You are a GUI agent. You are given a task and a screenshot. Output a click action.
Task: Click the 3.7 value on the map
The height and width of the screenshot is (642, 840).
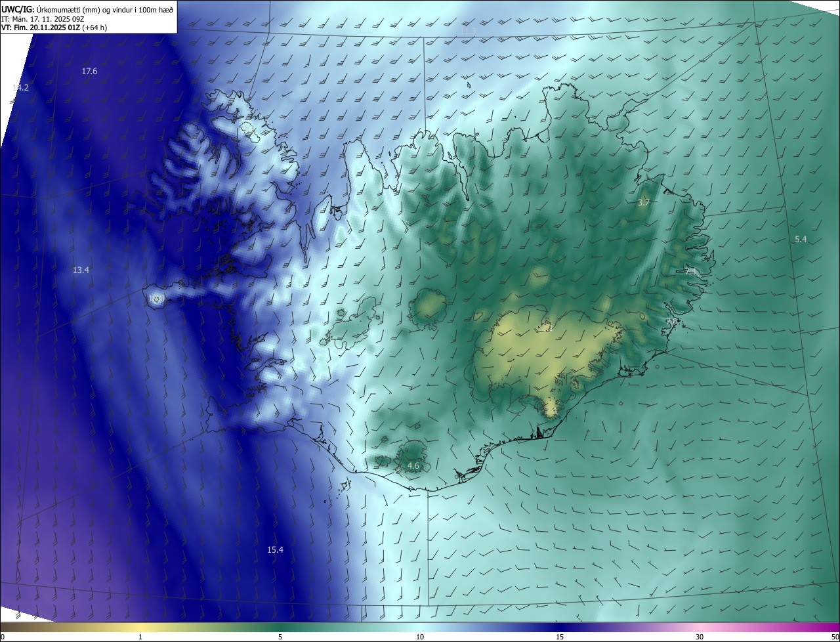643,202
